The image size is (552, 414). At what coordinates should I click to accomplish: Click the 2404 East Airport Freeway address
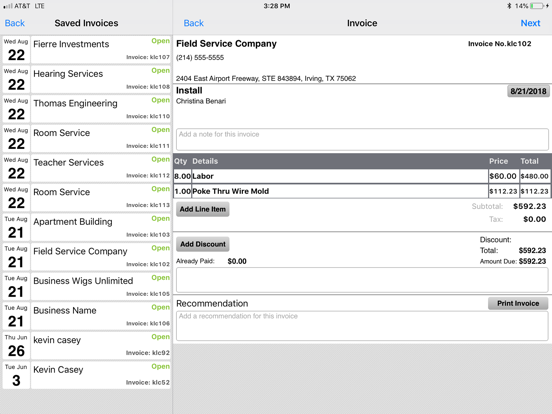[266, 79]
